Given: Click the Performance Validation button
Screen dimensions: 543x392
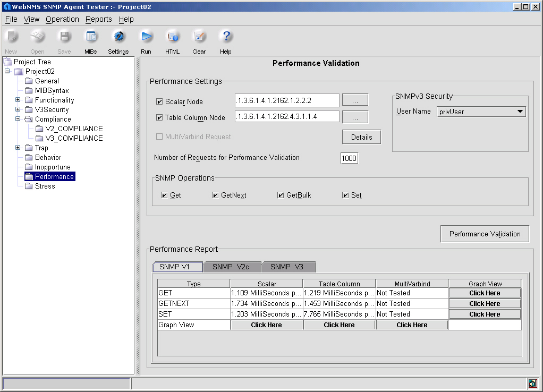Looking at the screenshot, I should click(485, 234).
